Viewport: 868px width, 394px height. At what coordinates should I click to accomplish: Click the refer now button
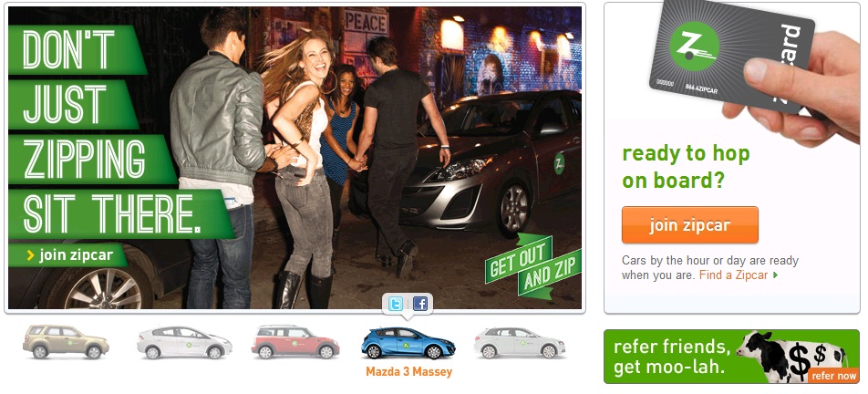834,376
